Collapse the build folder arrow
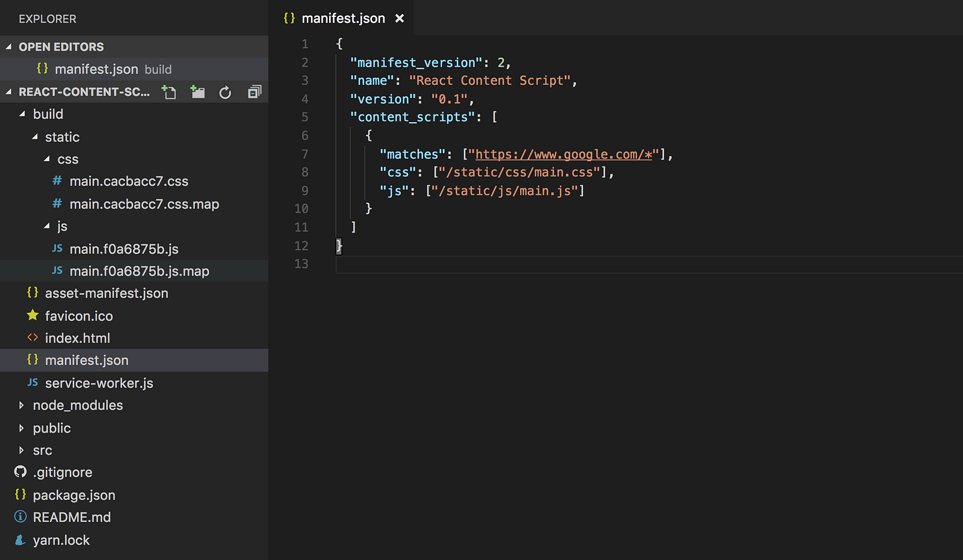 (22, 114)
